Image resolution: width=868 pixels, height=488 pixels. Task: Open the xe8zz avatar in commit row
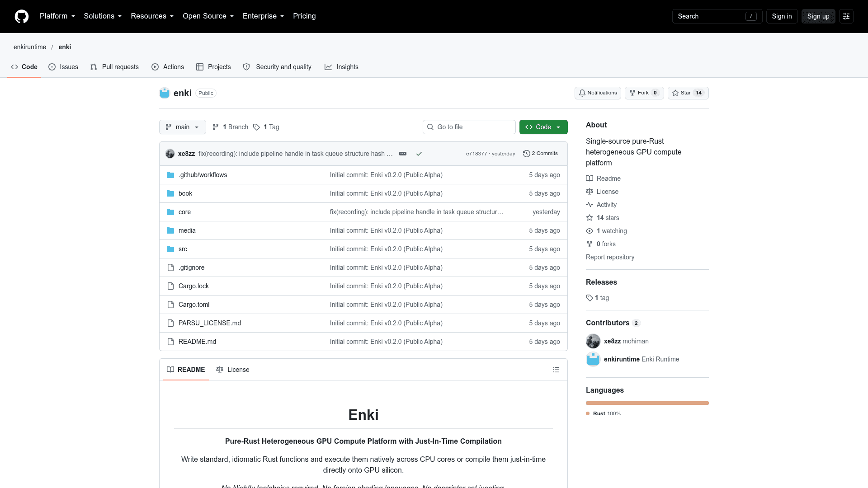point(170,154)
